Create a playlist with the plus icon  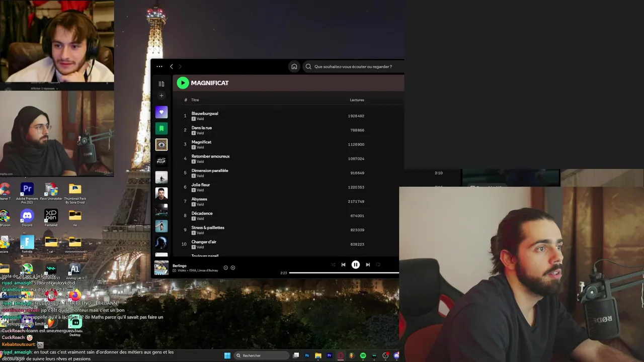click(162, 96)
